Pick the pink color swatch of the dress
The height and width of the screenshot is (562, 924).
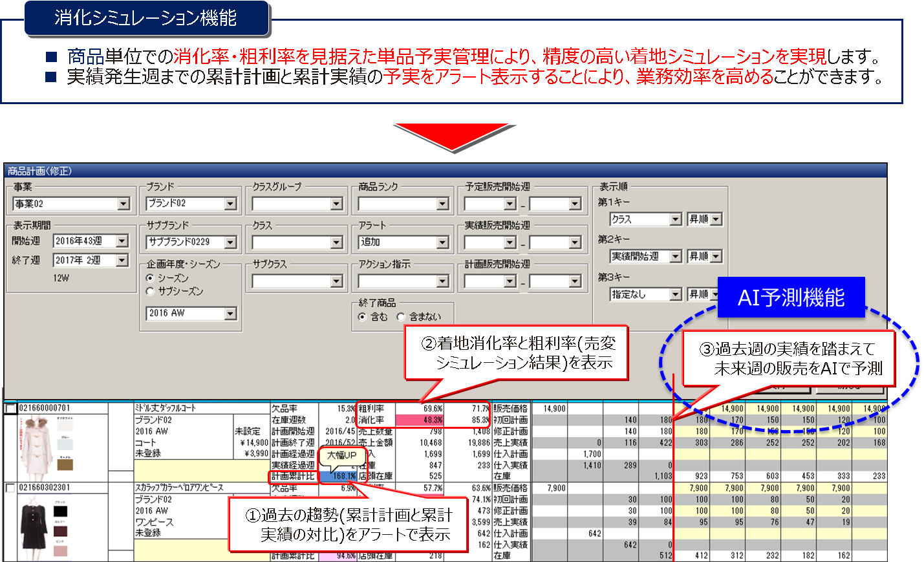(60, 550)
